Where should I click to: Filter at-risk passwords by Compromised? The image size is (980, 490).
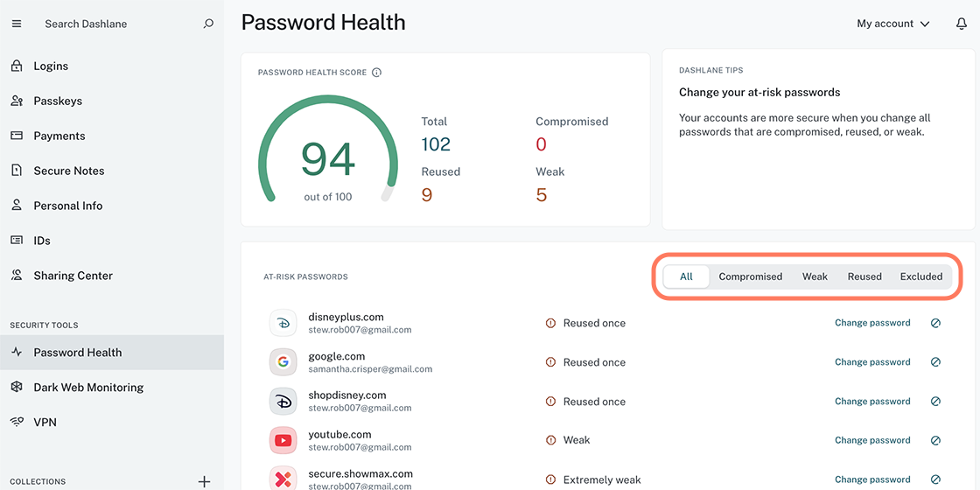point(750,276)
